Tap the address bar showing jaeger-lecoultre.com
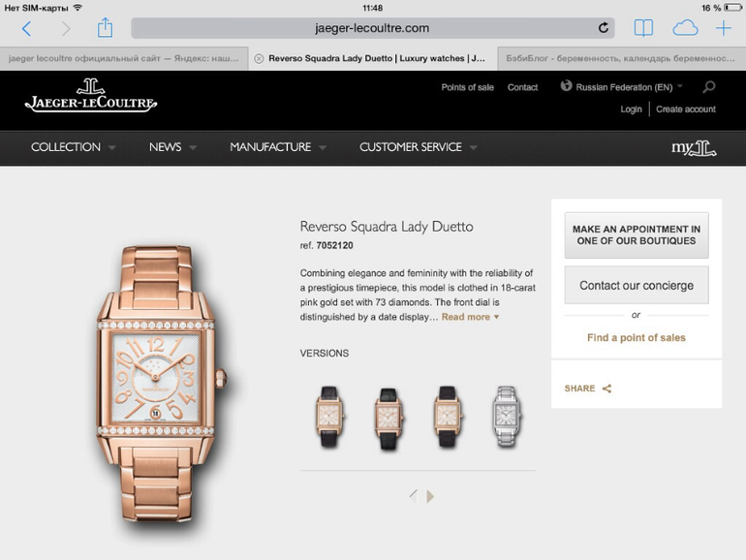 (x=373, y=28)
